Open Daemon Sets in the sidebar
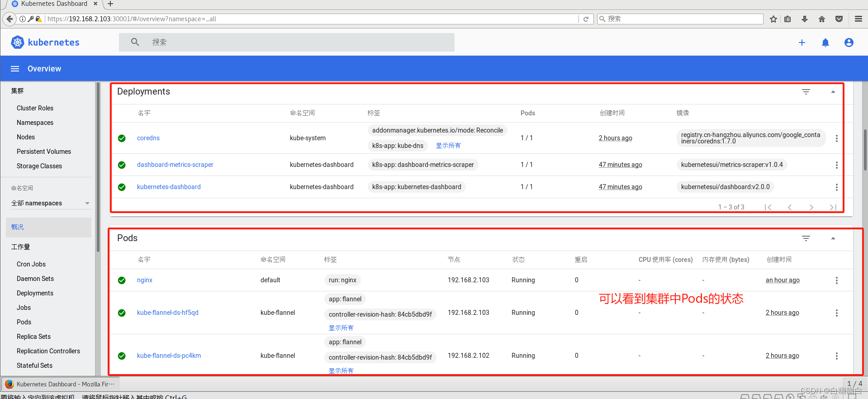This screenshot has height=399, width=868. click(35, 279)
